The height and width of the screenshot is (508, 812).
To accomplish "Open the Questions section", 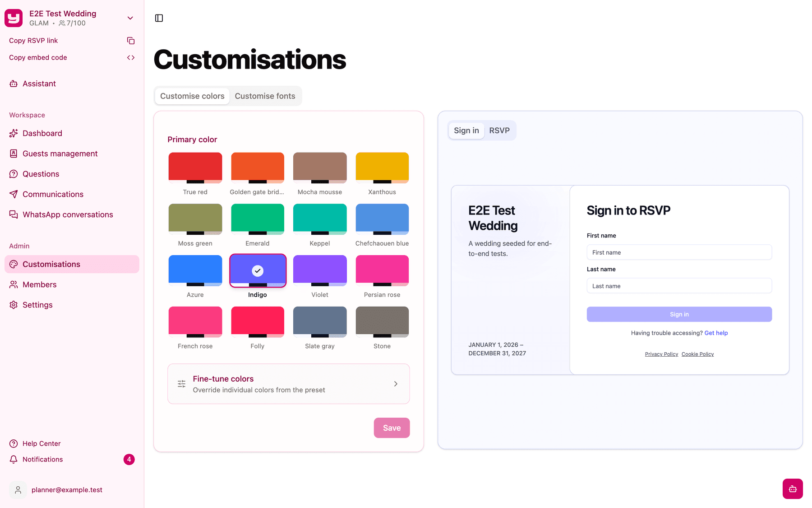I will click(x=72, y=174).
